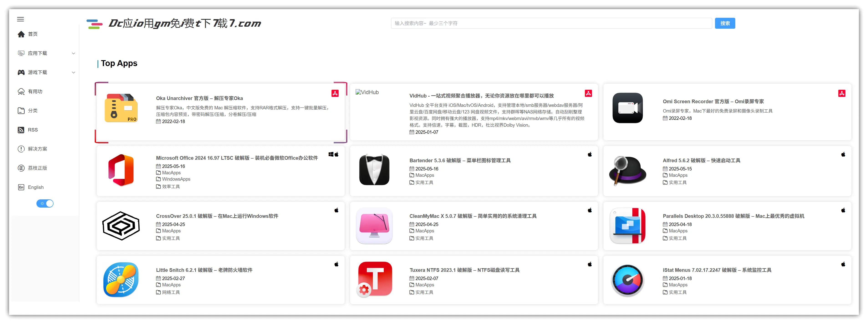Click the VidHub broken image thumbnail
The width and height of the screenshot is (868, 324).
click(x=367, y=92)
